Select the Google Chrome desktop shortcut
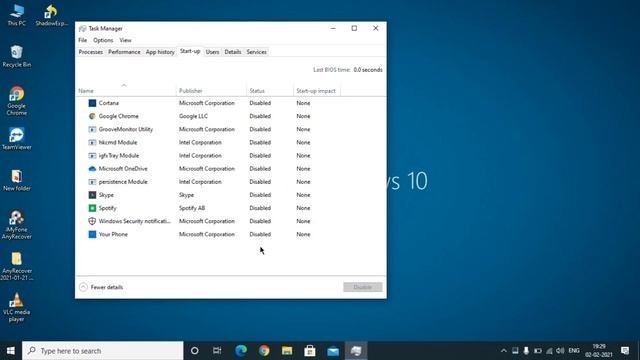 [17, 101]
